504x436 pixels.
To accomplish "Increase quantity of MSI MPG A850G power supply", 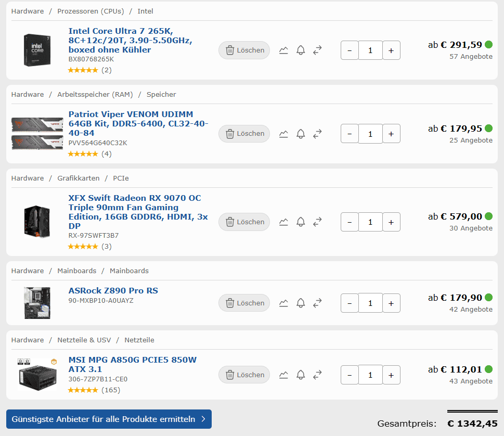I will coord(391,375).
